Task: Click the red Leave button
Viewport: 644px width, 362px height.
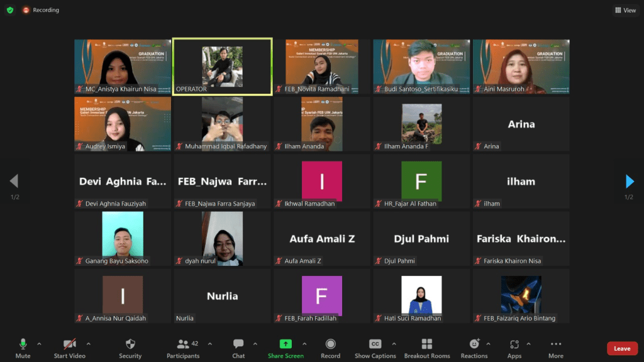Action: click(x=621, y=349)
